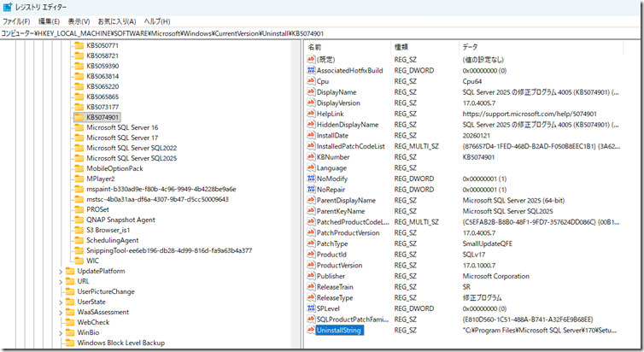Click the MobileOptionPack key folder icon
The height and width of the screenshot is (352, 644).
coord(79,168)
